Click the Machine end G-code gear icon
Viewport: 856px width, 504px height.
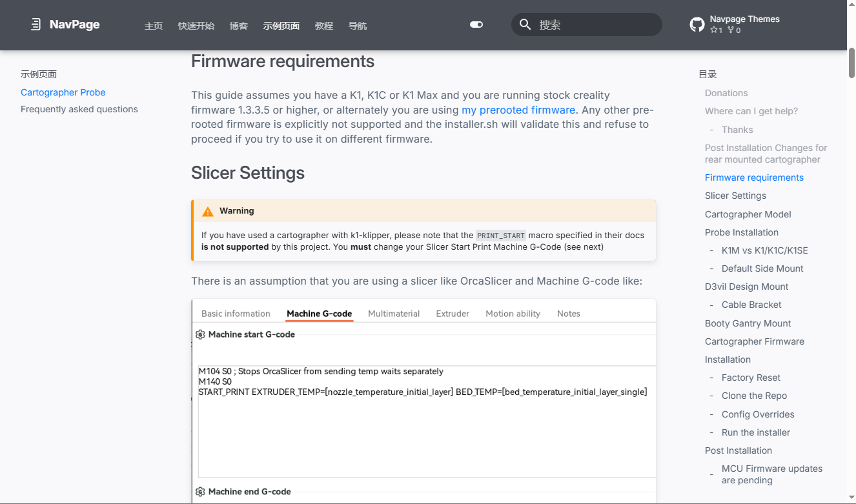[x=200, y=492]
